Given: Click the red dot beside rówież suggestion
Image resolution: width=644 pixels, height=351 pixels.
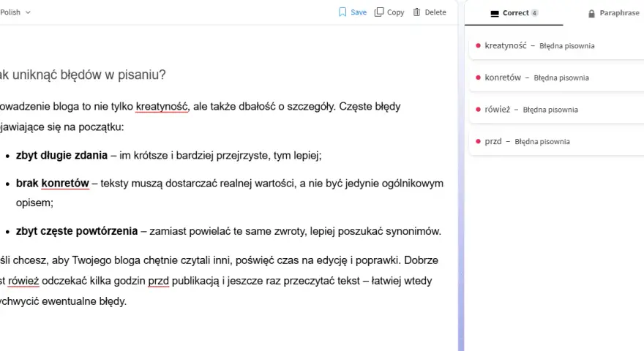Looking at the screenshot, I should tap(478, 109).
